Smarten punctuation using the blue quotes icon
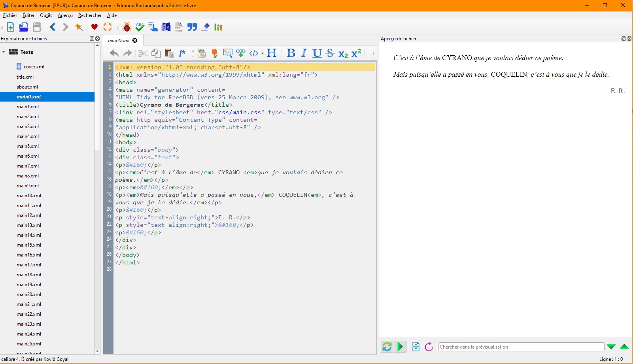The image size is (633, 364). 192,27
